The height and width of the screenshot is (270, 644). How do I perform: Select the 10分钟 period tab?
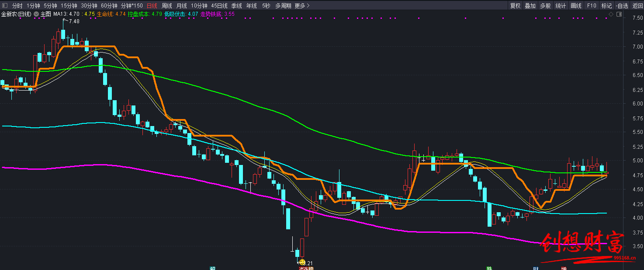point(199,6)
